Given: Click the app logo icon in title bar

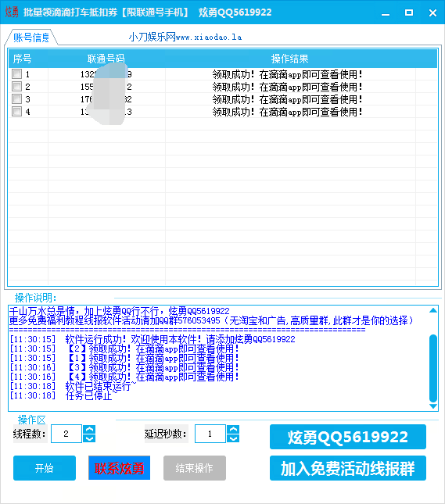Looking at the screenshot, I should [x=12, y=12].
